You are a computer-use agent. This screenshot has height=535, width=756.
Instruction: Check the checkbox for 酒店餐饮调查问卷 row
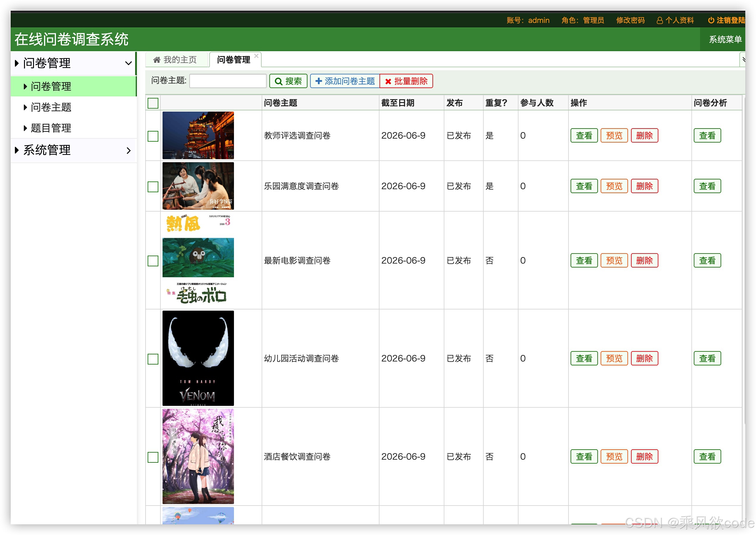pyautogui.click(x=153, y=457)
